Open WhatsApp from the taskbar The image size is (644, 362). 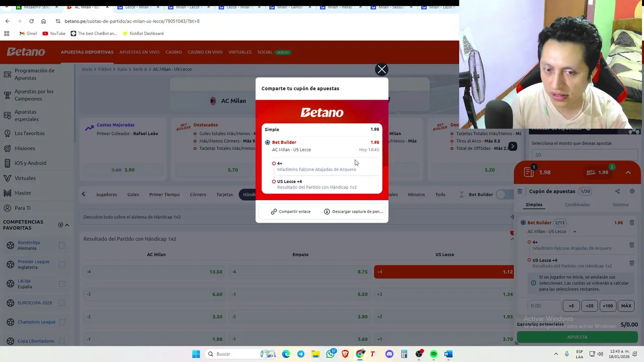click(x=330, y=354)
